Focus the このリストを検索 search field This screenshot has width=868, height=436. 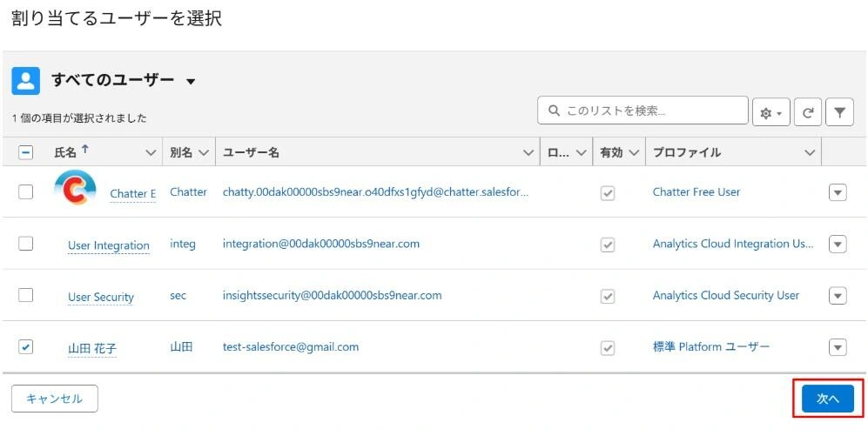(x=643, y=111)
